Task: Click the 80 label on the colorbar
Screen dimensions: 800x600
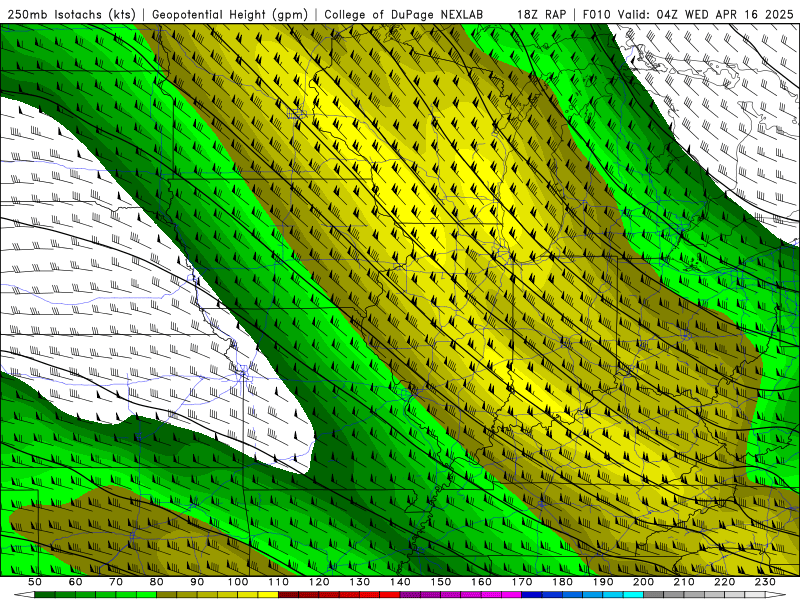Action: (157, 582)
